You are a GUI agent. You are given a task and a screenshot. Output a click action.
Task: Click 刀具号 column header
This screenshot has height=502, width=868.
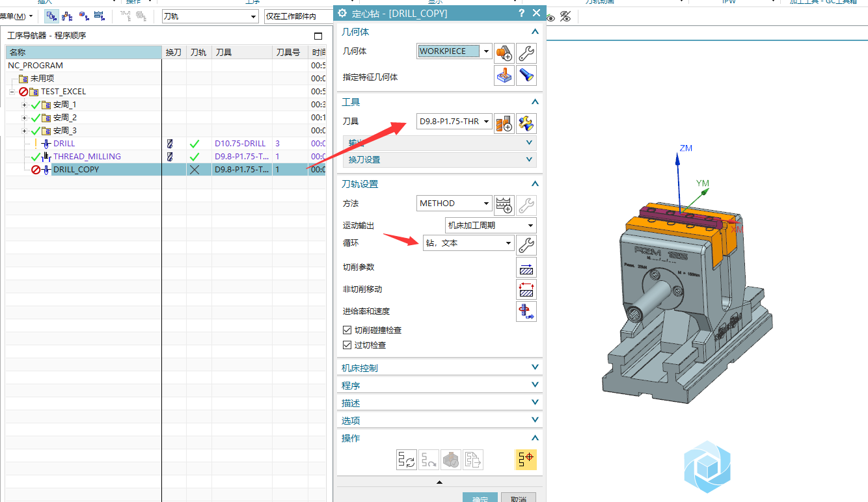pos(290,52)
